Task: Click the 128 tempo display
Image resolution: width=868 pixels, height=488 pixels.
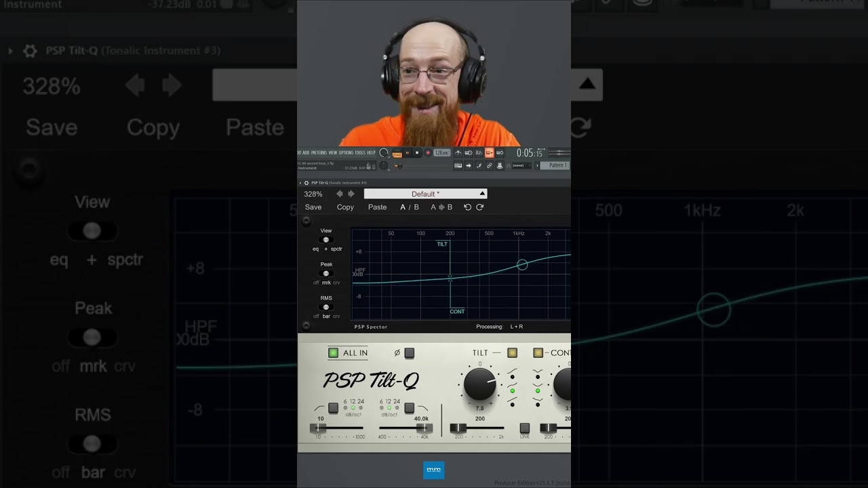Action: point(442,152)
